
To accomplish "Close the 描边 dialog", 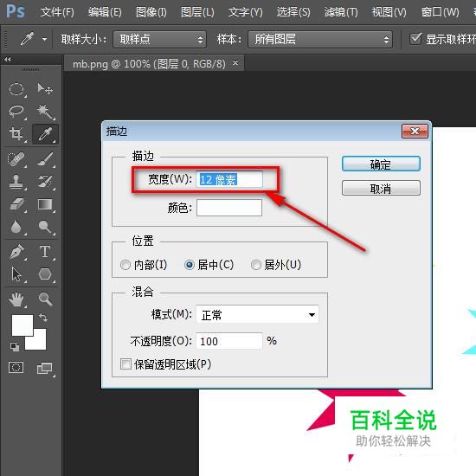I will [x=415, y=132].
